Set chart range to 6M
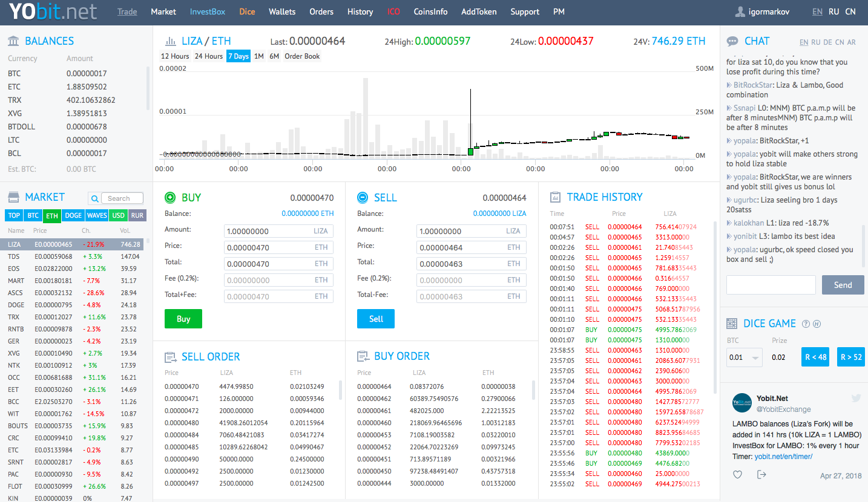Image resolution: width=868 pixels, height=502 pixels. point(274,56)
